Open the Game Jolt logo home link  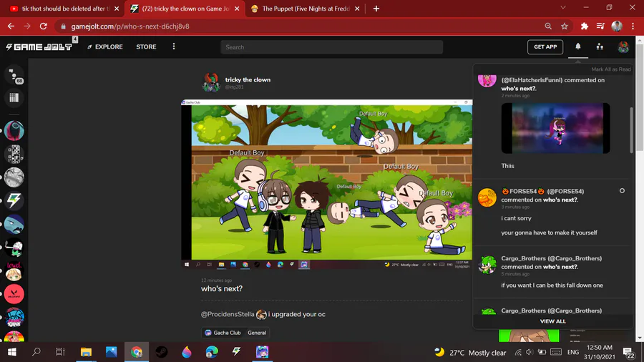pos(39,47)
